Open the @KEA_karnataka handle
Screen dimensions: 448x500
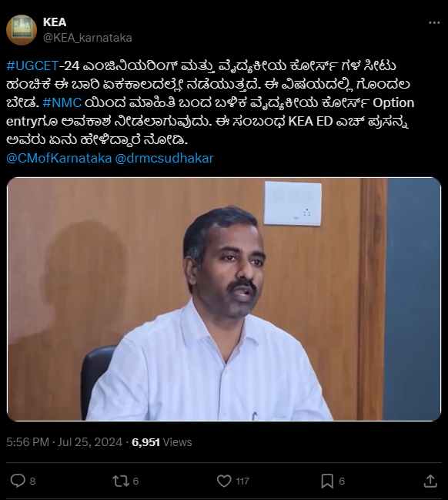(x=88, y=38)
